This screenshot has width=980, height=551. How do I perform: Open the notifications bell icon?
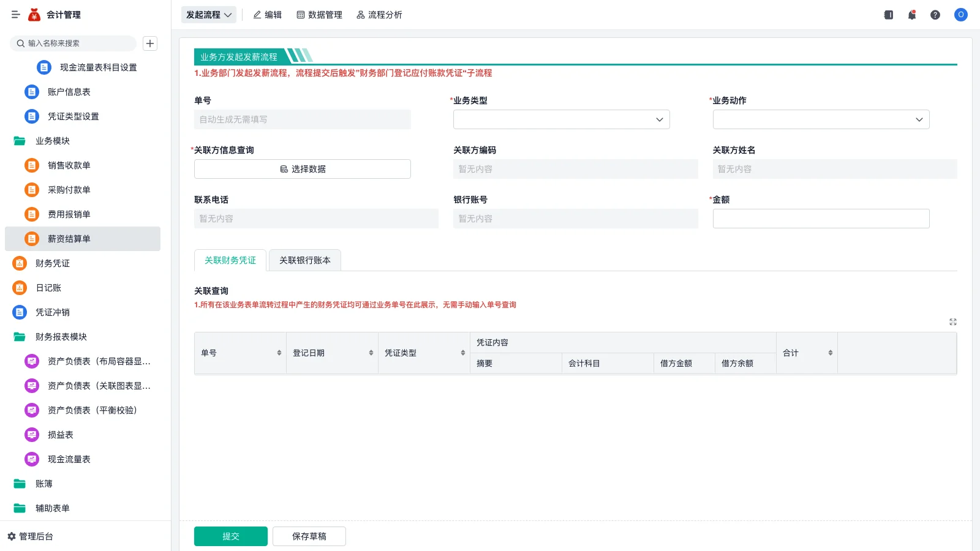[912, 15]
